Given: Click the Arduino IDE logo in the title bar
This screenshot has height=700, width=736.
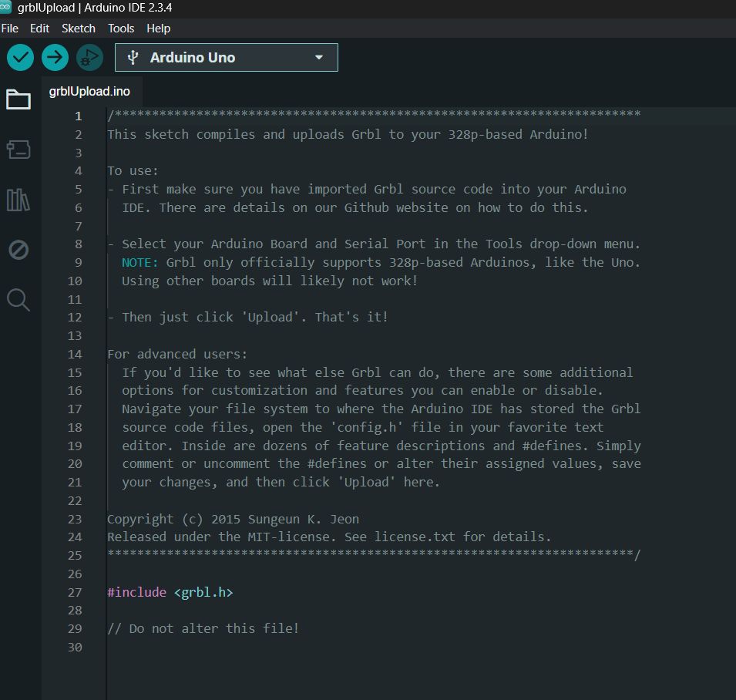Looking at the screenshot, I should coord(5,7).
